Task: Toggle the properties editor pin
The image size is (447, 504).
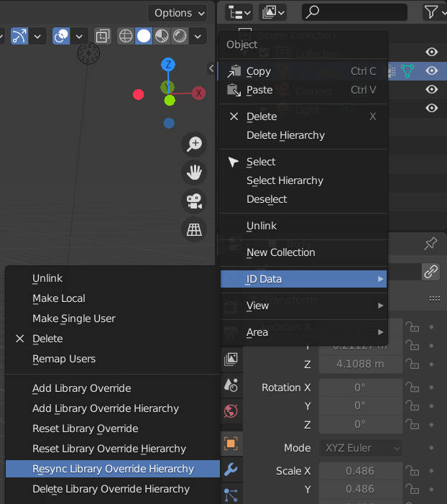Action: point(430,244)
